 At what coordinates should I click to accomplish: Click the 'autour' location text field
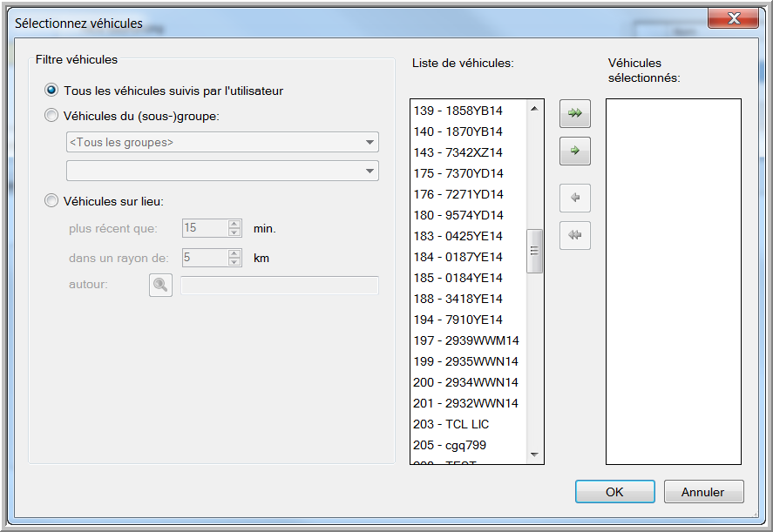tap(279, 286)
